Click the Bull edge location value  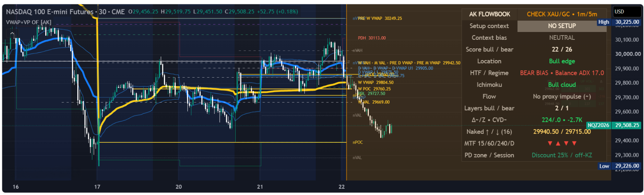pos(562,61)
